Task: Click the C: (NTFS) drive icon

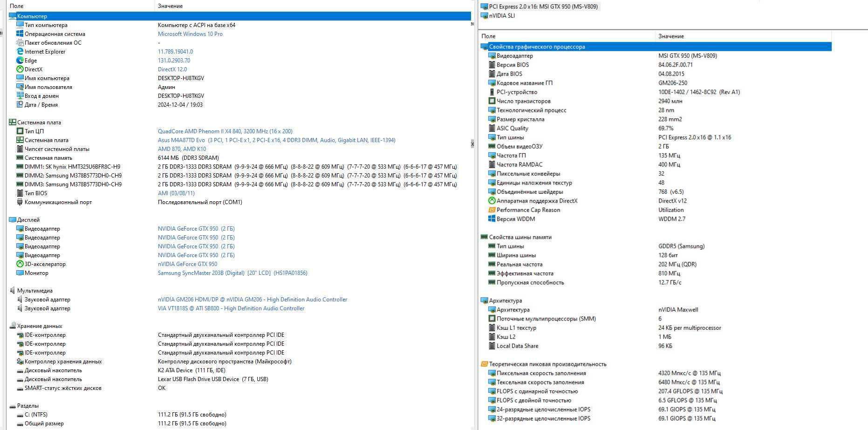Action: pyautogui.click(x=20, y=414)
